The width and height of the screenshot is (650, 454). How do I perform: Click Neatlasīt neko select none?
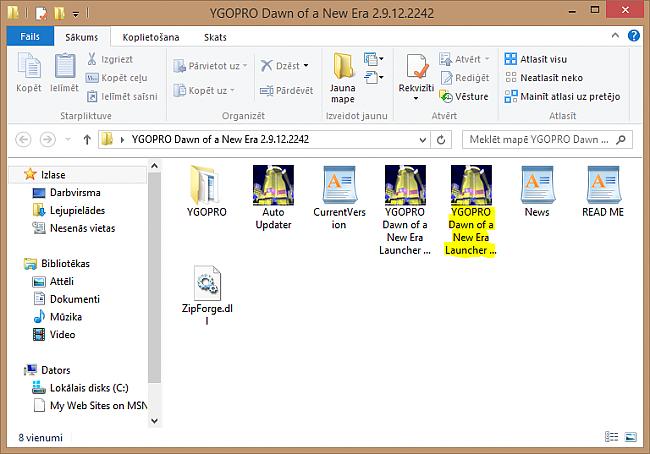543,78
